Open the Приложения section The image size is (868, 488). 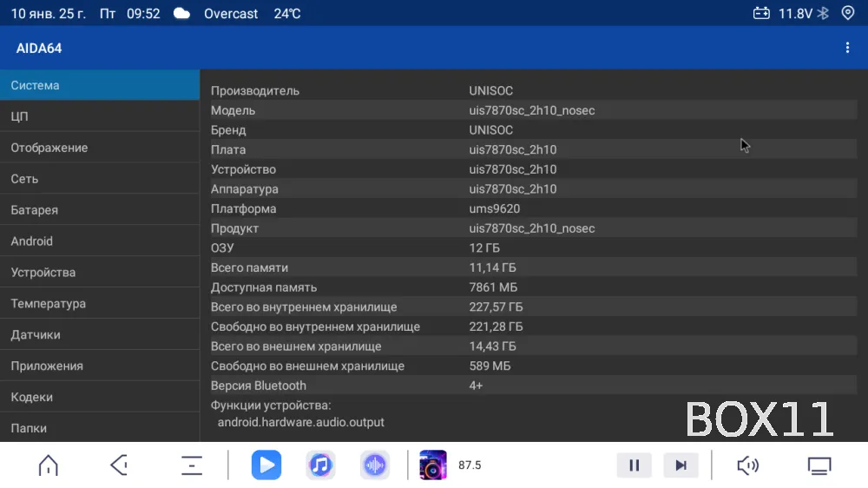[100, 366]
